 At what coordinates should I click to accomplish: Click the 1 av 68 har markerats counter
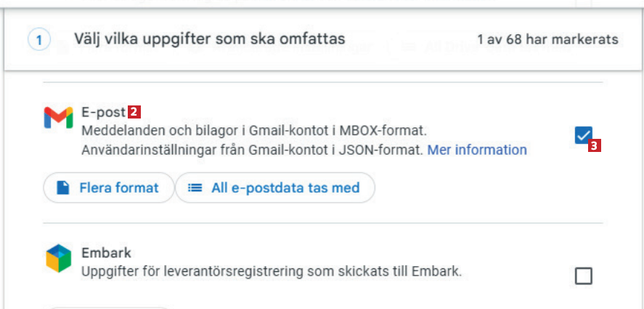(x=547, y=39)
